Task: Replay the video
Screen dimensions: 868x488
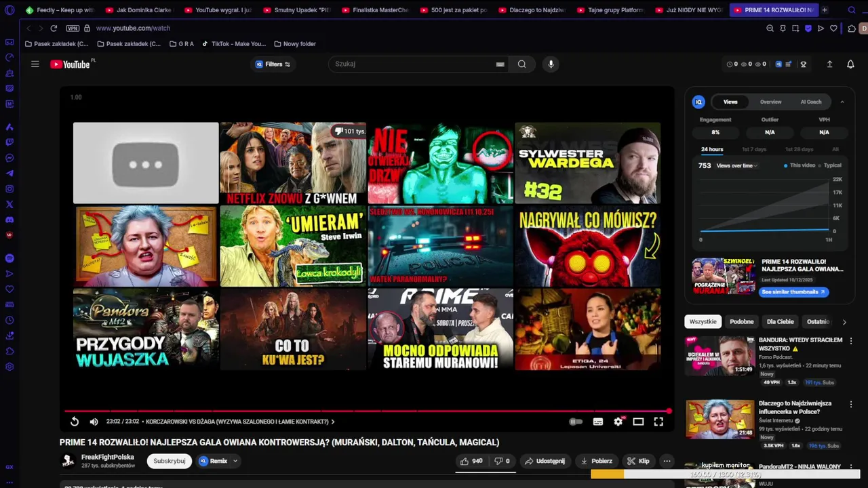Action: tap(75, 422)
